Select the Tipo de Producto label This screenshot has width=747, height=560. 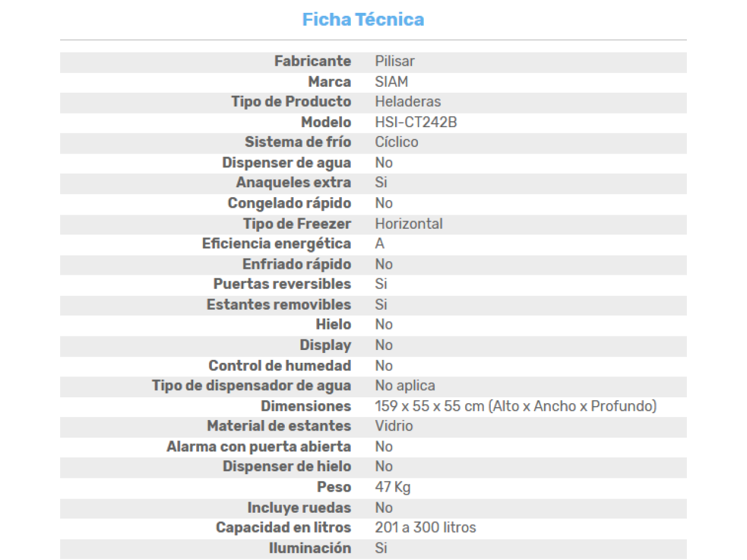point(291,101)
